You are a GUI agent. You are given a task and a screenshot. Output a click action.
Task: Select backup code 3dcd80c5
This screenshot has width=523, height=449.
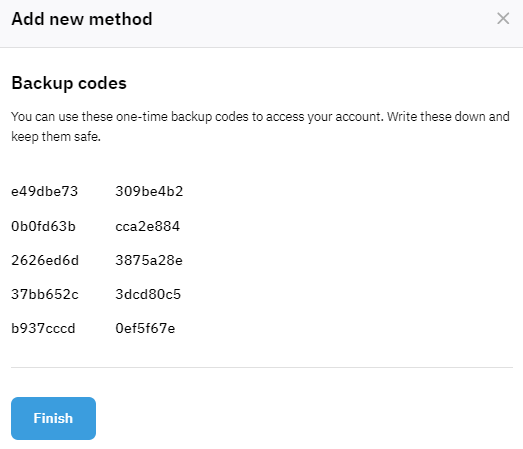(x=148, y=294)
